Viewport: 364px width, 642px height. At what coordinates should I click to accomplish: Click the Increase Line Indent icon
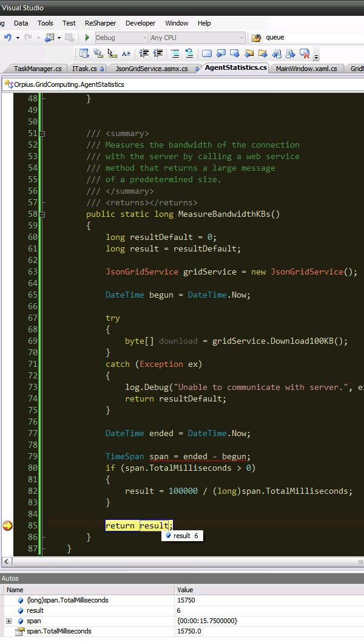pos(158,53)
